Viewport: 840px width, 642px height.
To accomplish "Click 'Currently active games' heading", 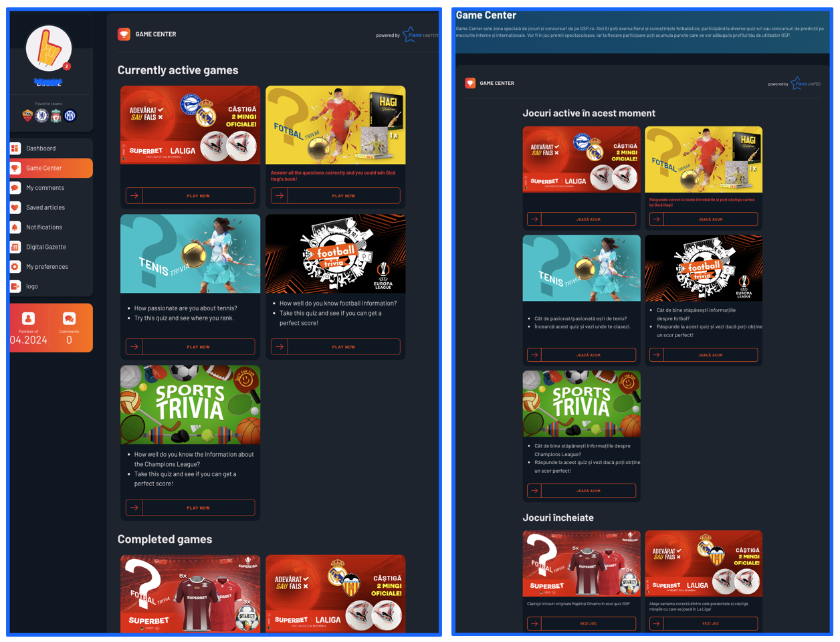I will [178, 70].
